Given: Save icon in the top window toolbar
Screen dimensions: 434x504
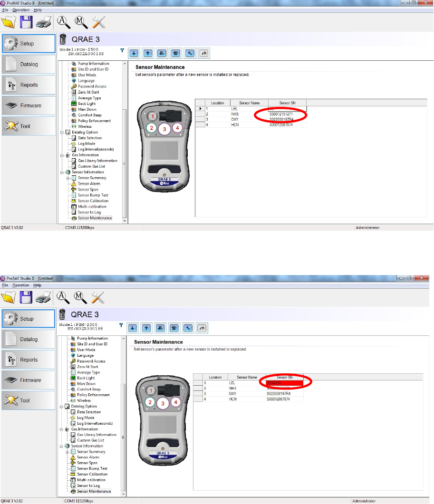Looking at the screenshot, I should (26, 22).
